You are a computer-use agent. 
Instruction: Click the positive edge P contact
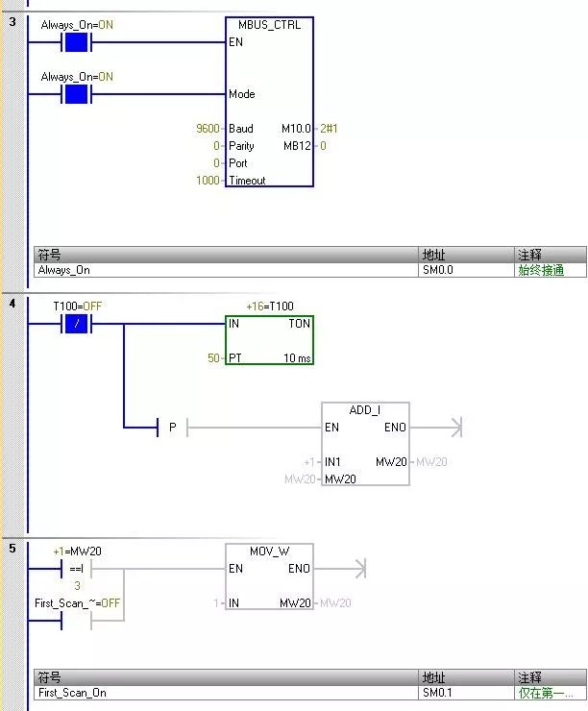pyautogui.click(x=172, y=427)
